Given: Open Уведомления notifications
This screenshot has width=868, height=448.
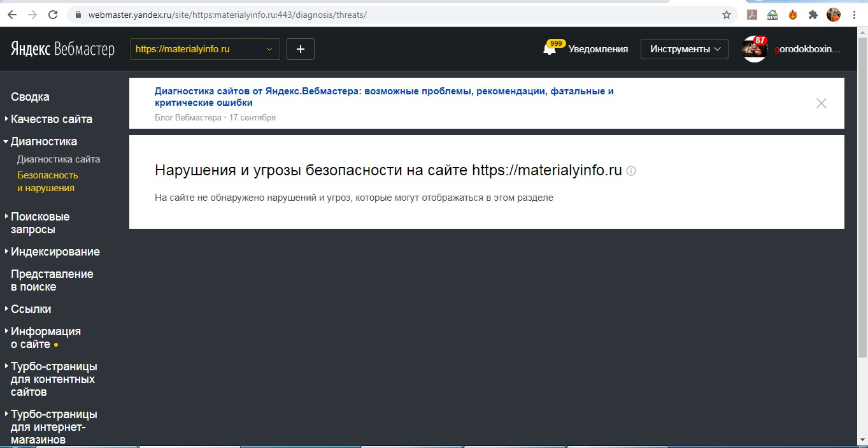Looking at the screenshot, I should coord(598,49).
